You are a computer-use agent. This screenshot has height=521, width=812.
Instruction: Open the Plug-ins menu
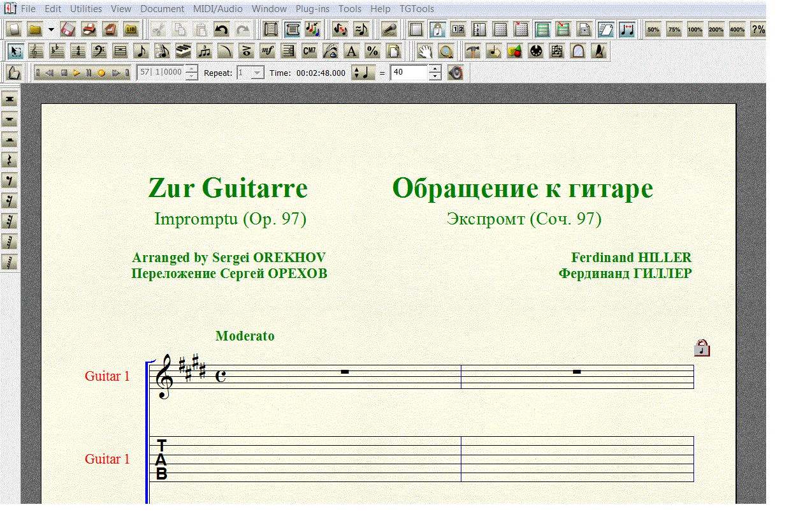tap(312, 9)
